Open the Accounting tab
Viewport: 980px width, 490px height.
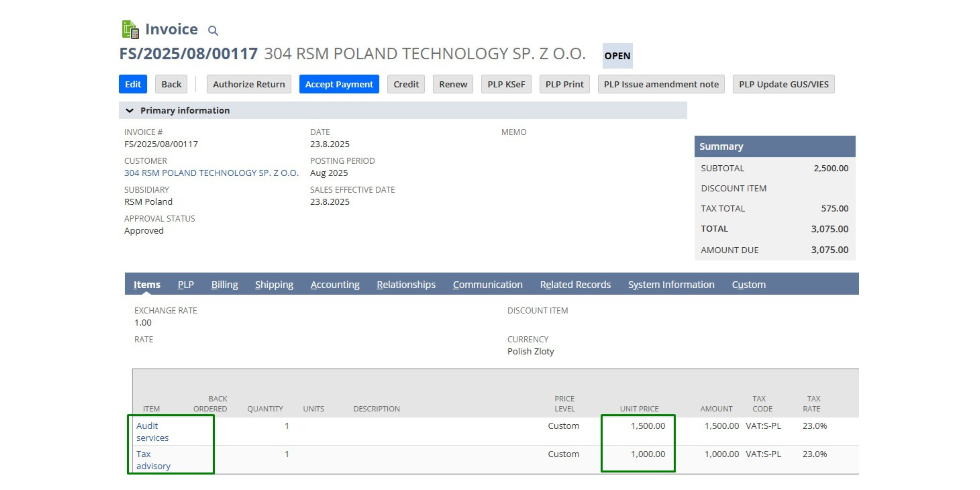tap(335, 285)
